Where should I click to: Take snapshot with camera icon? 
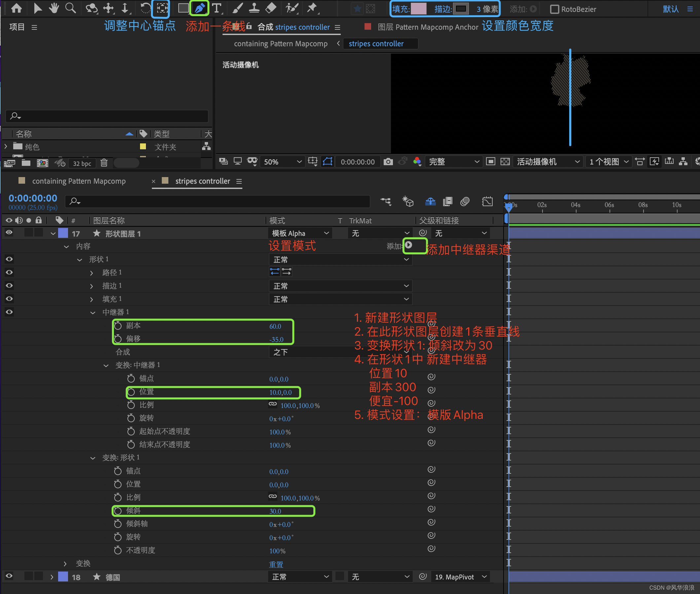(x=388, y=162)
